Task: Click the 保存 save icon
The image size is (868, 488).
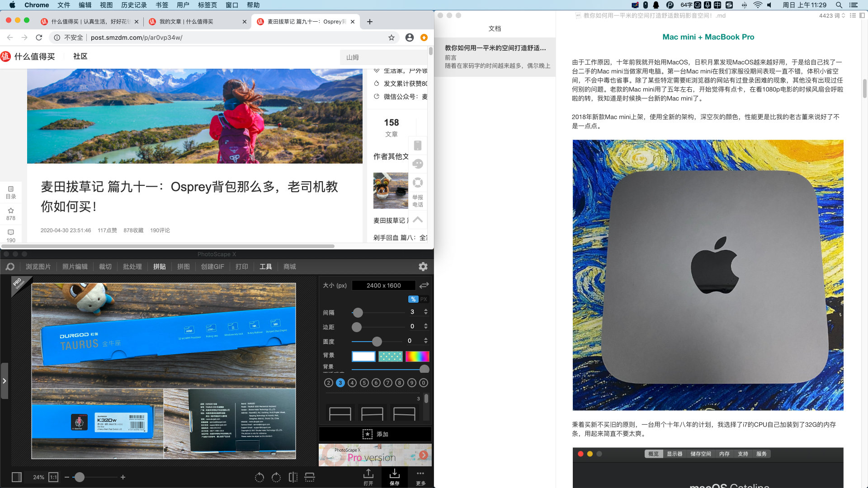Action: [x=394, y=476]
